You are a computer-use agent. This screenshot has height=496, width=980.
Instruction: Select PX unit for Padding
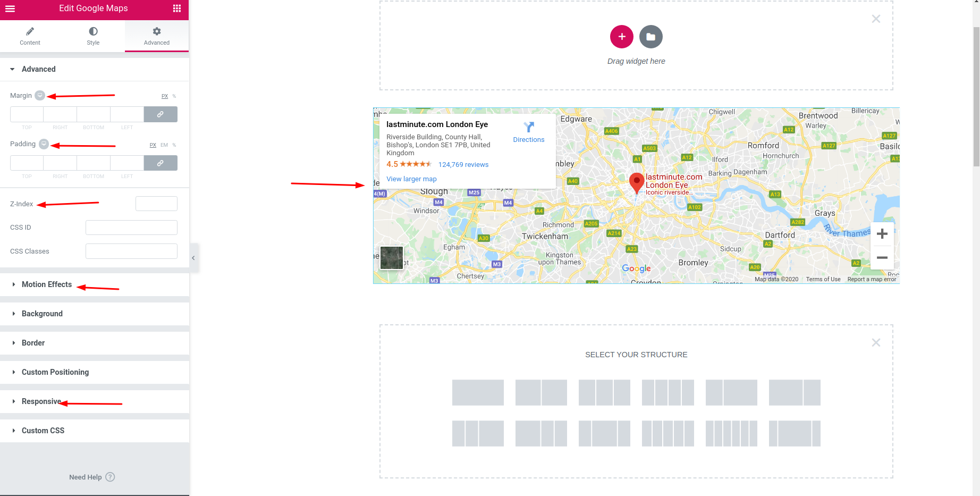coord(153,145)
